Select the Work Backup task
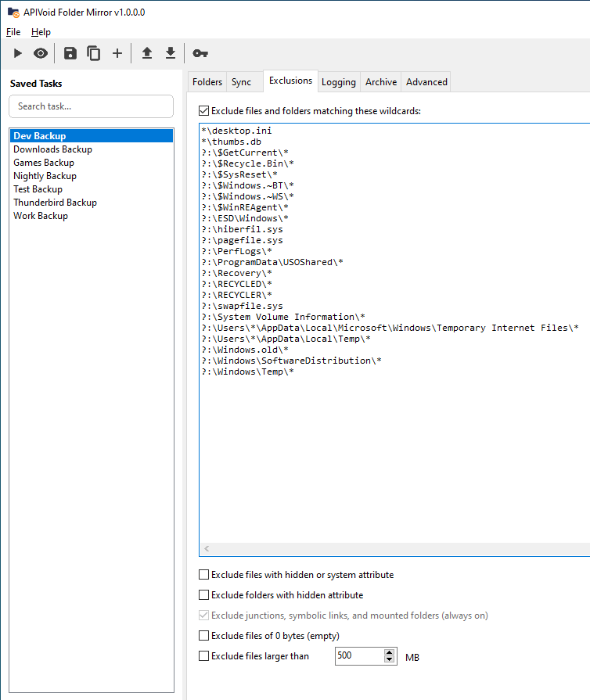Viewport: 590px width, 700px height. 92,216
